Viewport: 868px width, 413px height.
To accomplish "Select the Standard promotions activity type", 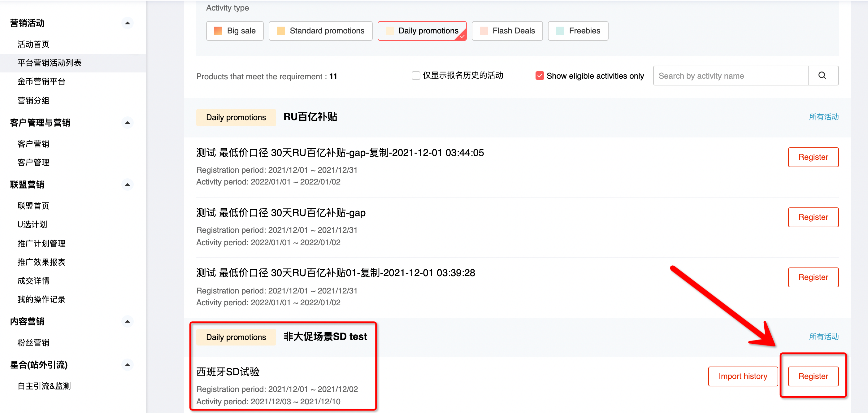I will click(x=320, y=31).
